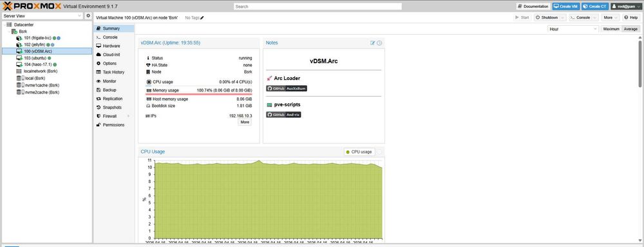Click the top Search field
The height and width of the screenshot is (247, 644).
click(x=317, y=6)
